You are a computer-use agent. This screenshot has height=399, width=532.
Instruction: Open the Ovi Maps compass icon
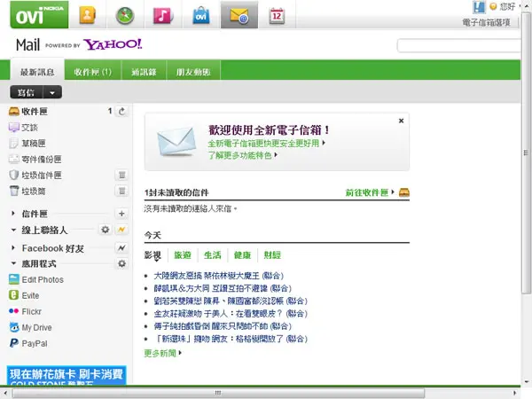(125, 15)
